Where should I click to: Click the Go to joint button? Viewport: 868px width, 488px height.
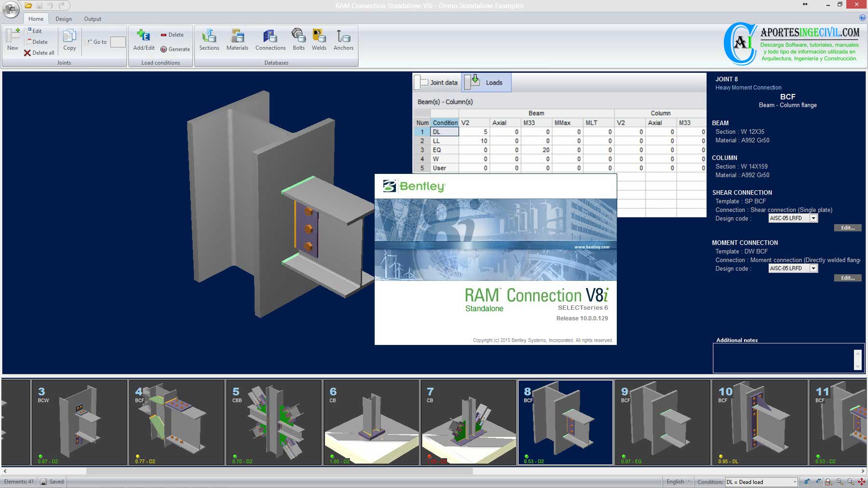(97, 42)
